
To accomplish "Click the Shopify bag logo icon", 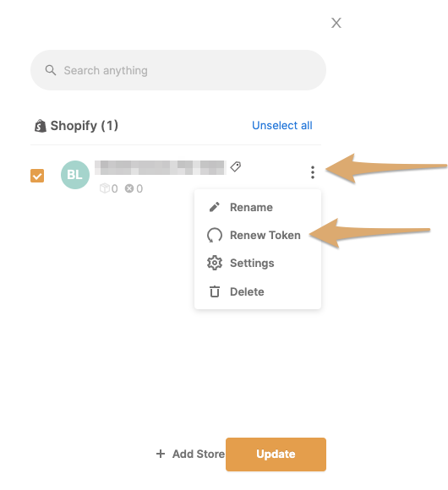I will [x=41, y=126].
